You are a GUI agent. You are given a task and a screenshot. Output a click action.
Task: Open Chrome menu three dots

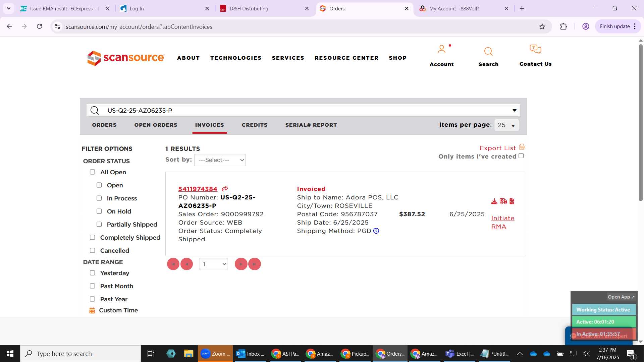pyautogui.click(x=635, y=27)
